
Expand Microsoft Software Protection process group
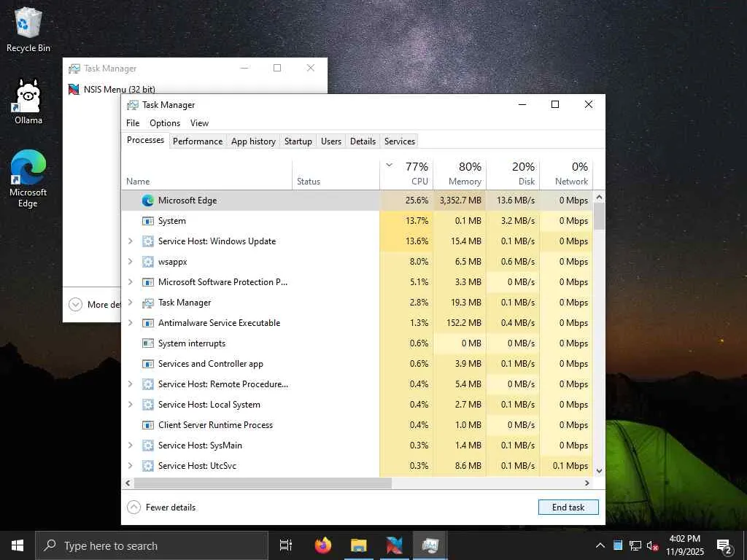(131, 282)
